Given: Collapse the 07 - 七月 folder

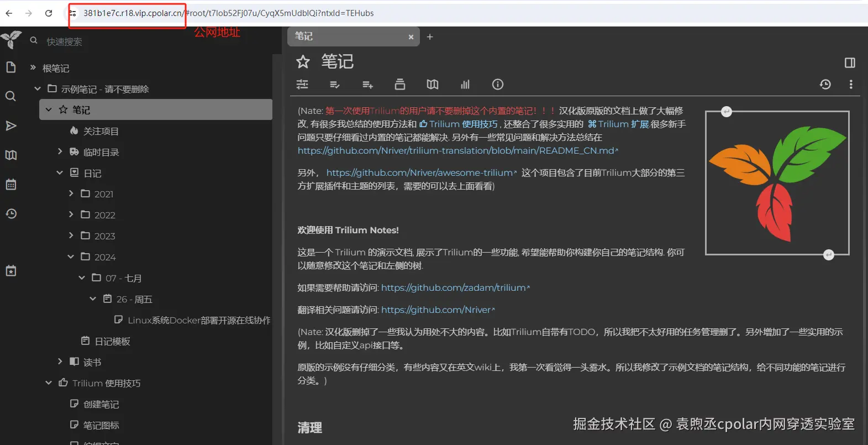Looking at the screenshot, I should click(82, 278).
